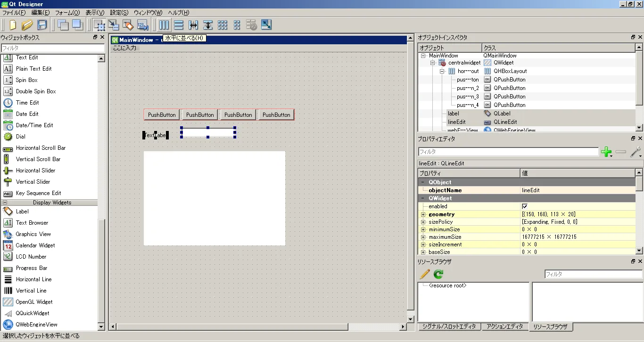Apply Lay Out Vertically from toolbar

[x=179, y=25]
